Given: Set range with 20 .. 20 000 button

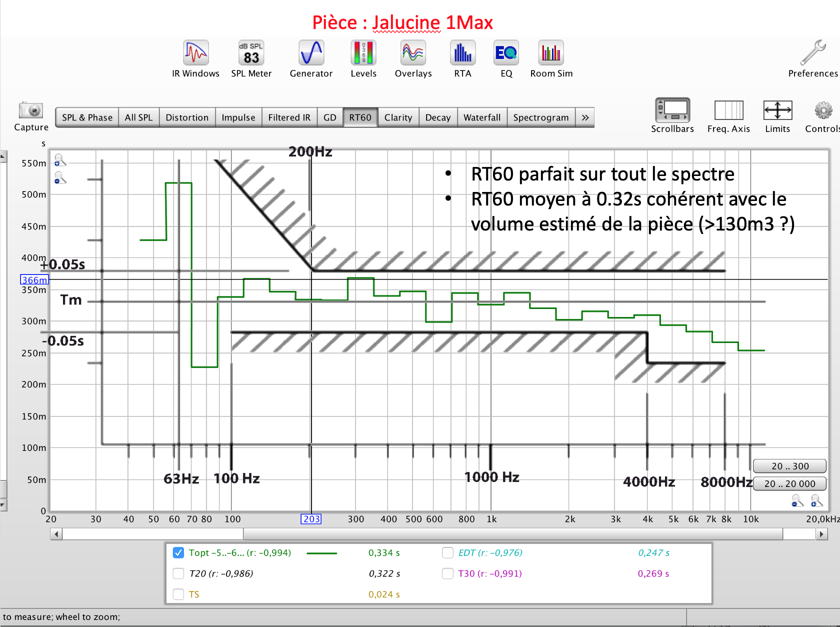Looking at the screenshot, I should coord(790,483).
